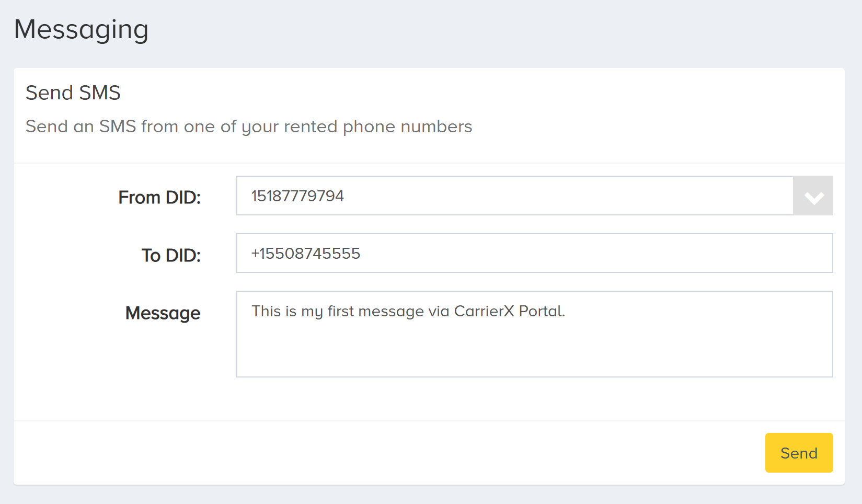This screenshot has width=862, height=504.
Task: Click the chevron beside the From DID field
Action: point(813,196)
